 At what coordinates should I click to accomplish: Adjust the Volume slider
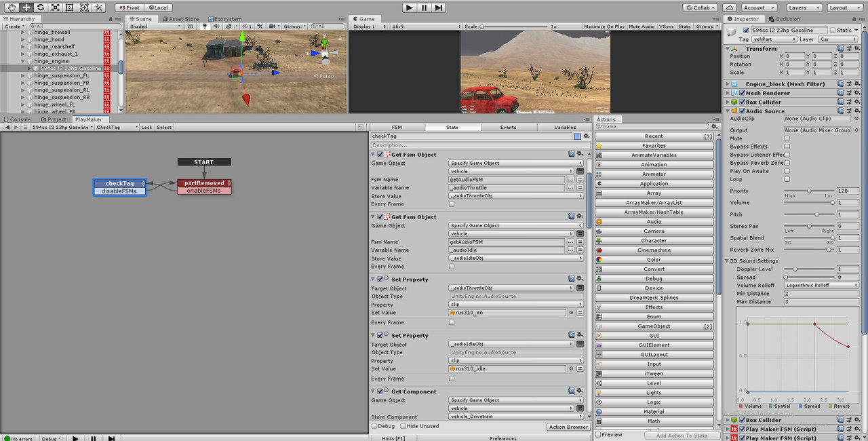pos(809,203)
